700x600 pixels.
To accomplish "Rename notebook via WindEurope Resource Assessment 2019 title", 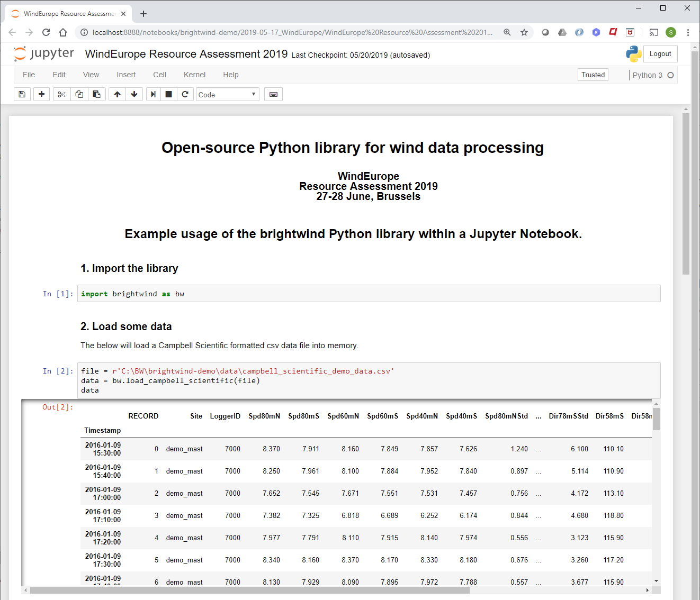I will tap(186, 54).
